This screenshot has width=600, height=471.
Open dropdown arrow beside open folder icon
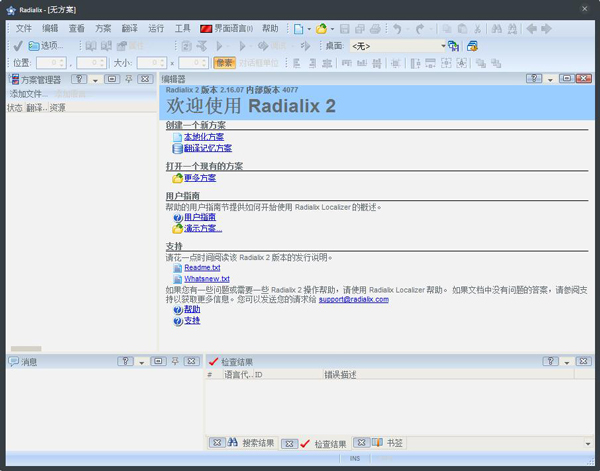[x=332, y=29]
